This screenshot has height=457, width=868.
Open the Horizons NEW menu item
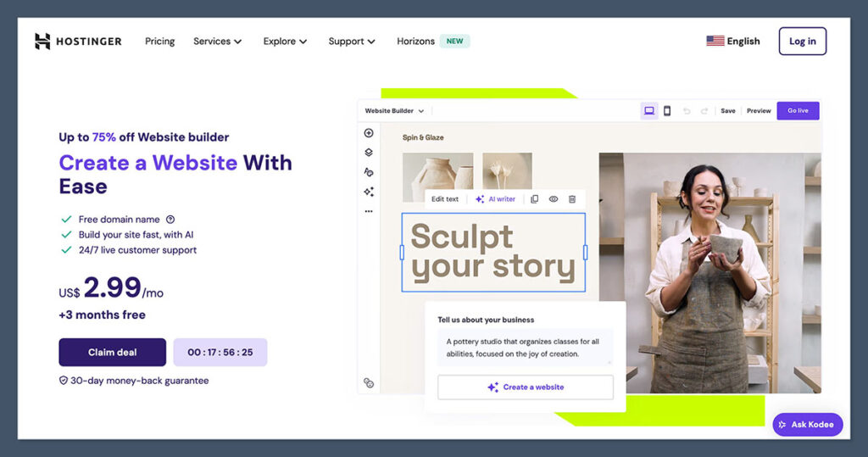(x=433, y=41)
